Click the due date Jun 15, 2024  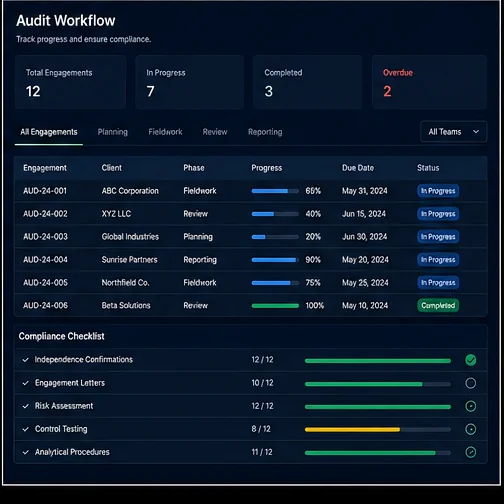[x=364, y=214]
